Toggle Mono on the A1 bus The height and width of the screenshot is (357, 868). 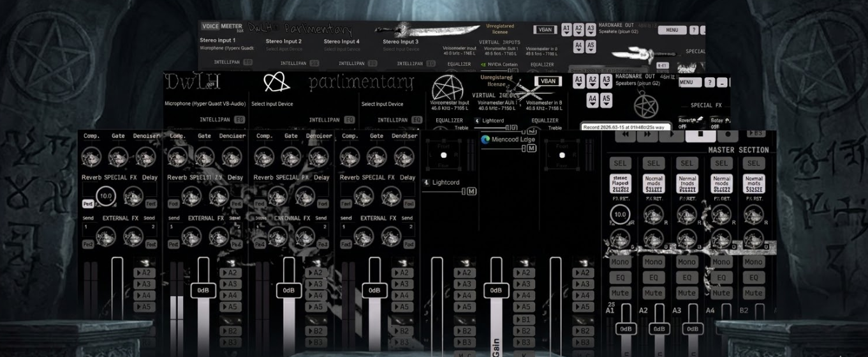619,262
